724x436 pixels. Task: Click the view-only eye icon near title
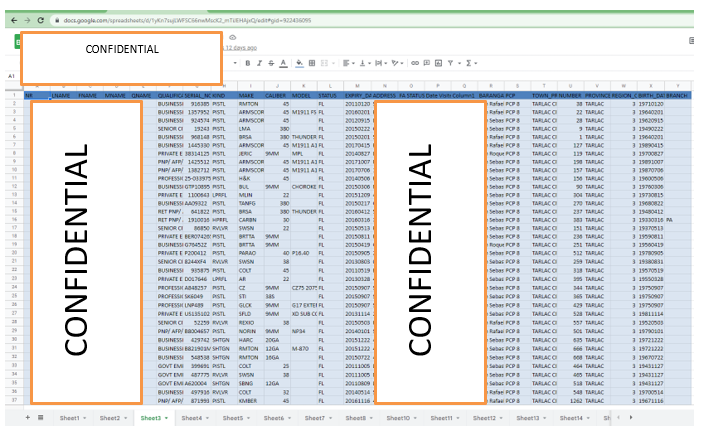(233, 37)
